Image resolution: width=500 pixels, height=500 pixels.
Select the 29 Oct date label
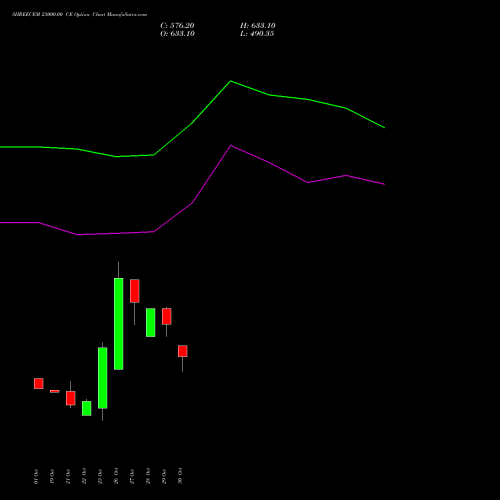[164, 476]
